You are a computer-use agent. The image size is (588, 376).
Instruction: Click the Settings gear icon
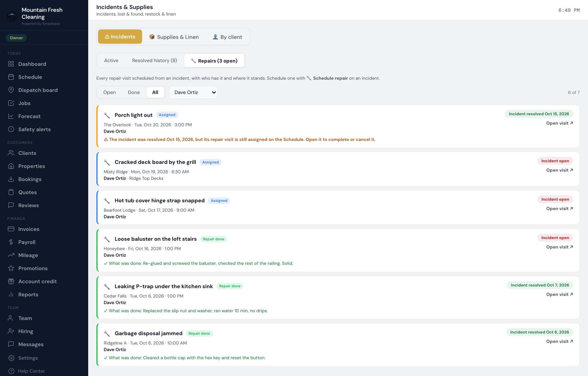(x=11, y=358)
